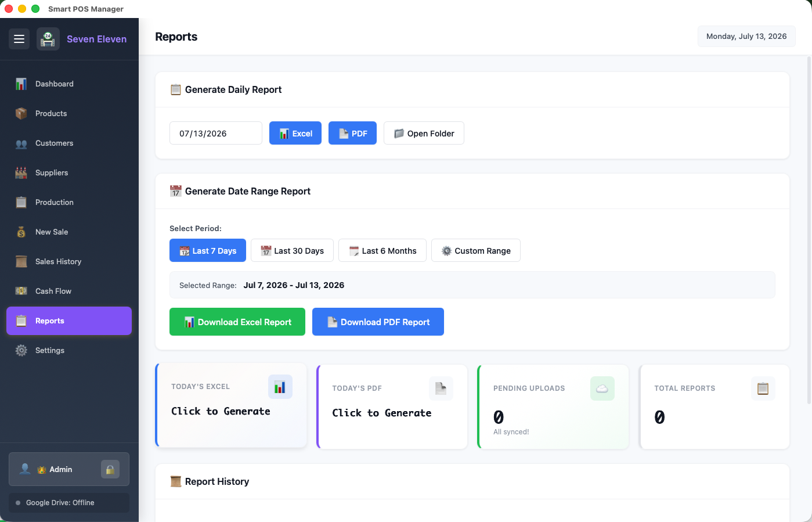Screen dimensions: 812x522
Task: Click the Dashboard bar chart icon
Action: pyautogui.click(x=21, y=84)
